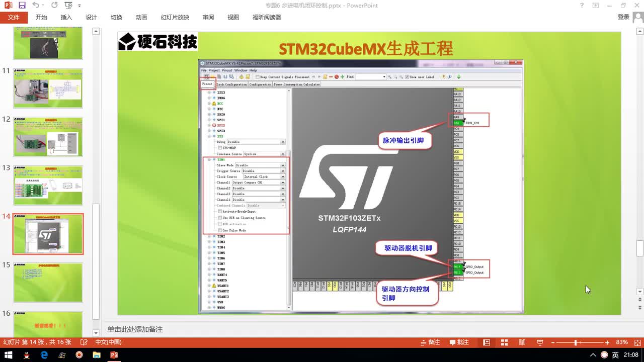Screen dimensions: 644x362
Task: Undo the last action
Action: click(x=35, y=6)
